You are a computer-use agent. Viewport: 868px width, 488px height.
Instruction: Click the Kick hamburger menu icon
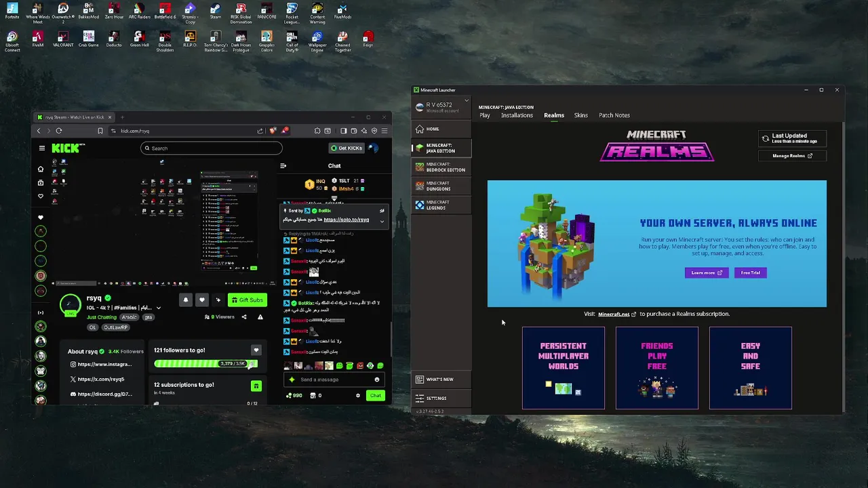pyautogui.click(x=41, y=148)
